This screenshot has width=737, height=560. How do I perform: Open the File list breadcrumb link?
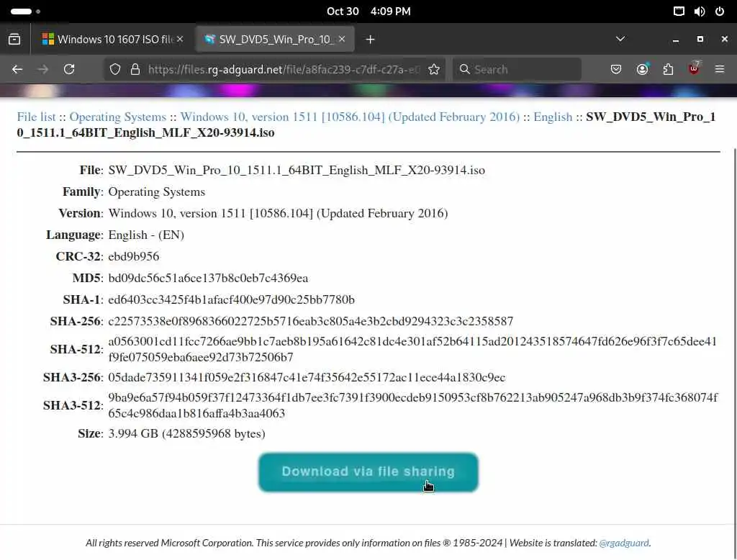(36, 117)
